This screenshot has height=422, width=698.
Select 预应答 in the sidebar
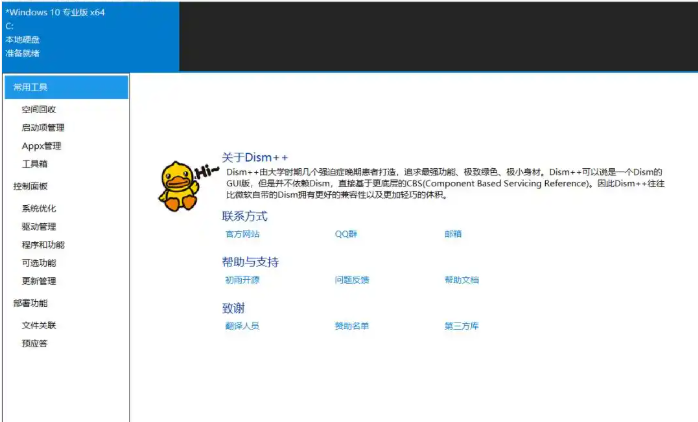point(35,343)
